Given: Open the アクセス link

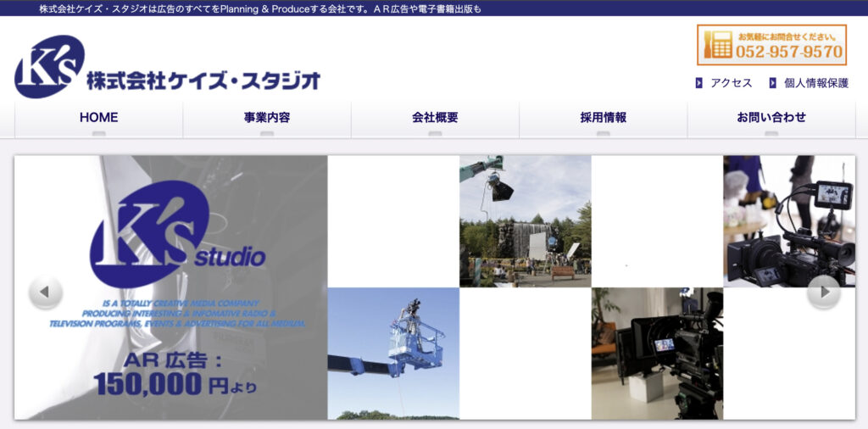Looking at the screenshot, I should click(x=731, y=83).
